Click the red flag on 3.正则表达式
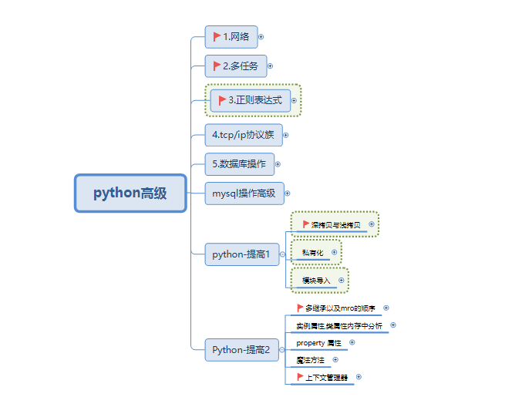This screenshot has width=532, height=397. pos(222,100)
